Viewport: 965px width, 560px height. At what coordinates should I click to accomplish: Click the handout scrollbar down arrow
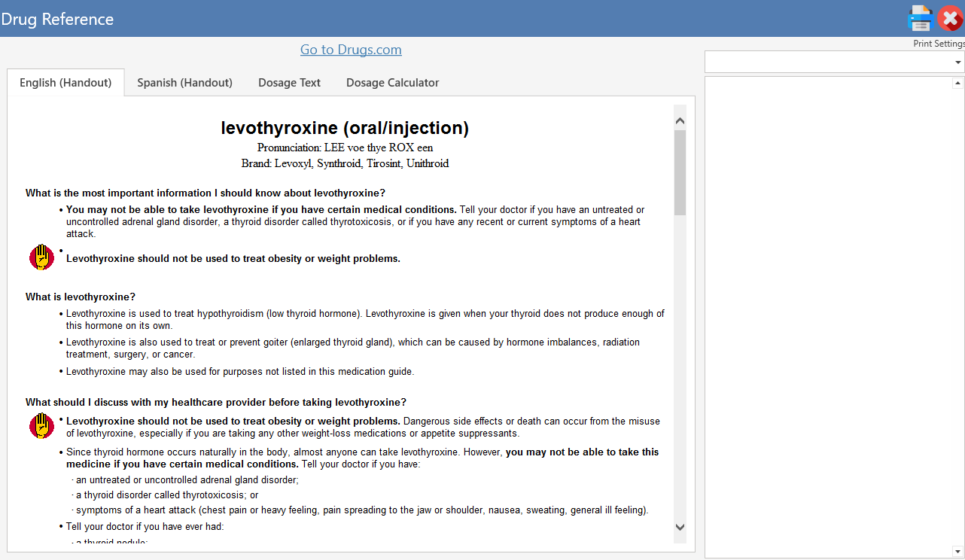680,528
